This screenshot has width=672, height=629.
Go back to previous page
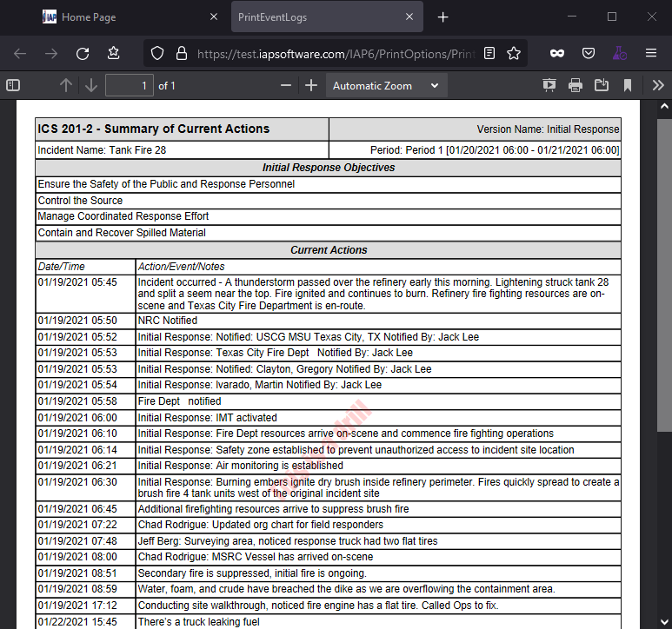click(20, 54)
